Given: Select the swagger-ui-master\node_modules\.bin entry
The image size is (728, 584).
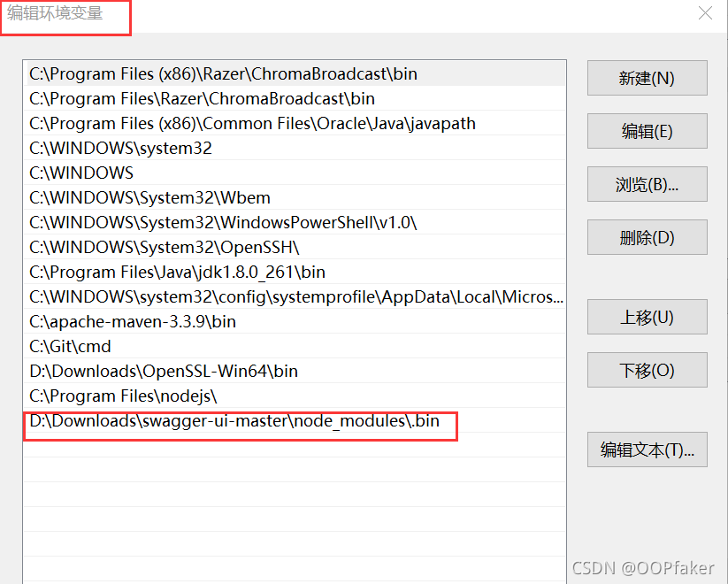Looking at the screenshot, I should (295, 420).
